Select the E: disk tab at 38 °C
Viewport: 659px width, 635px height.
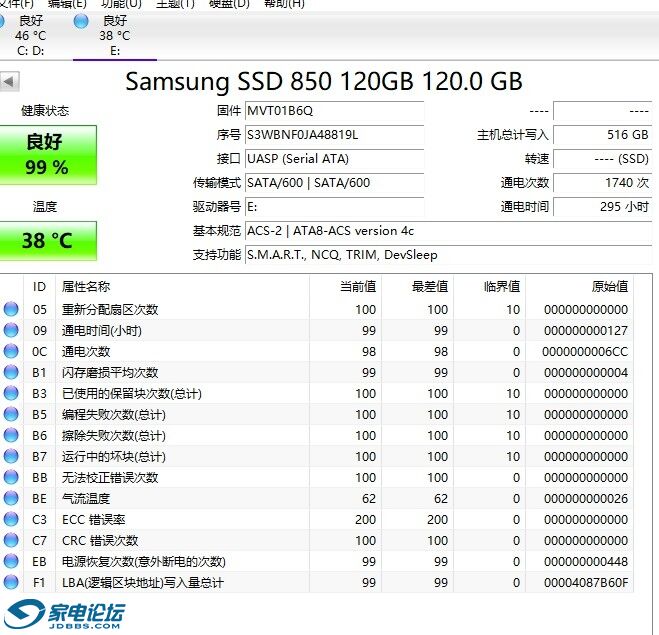click(x=114, y=36)
